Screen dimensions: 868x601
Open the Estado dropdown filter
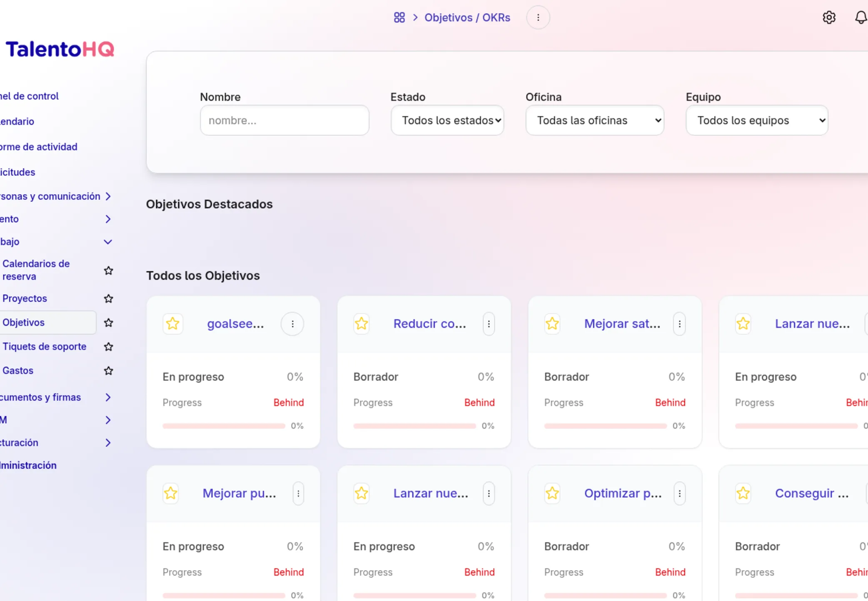tap(447, 120)
